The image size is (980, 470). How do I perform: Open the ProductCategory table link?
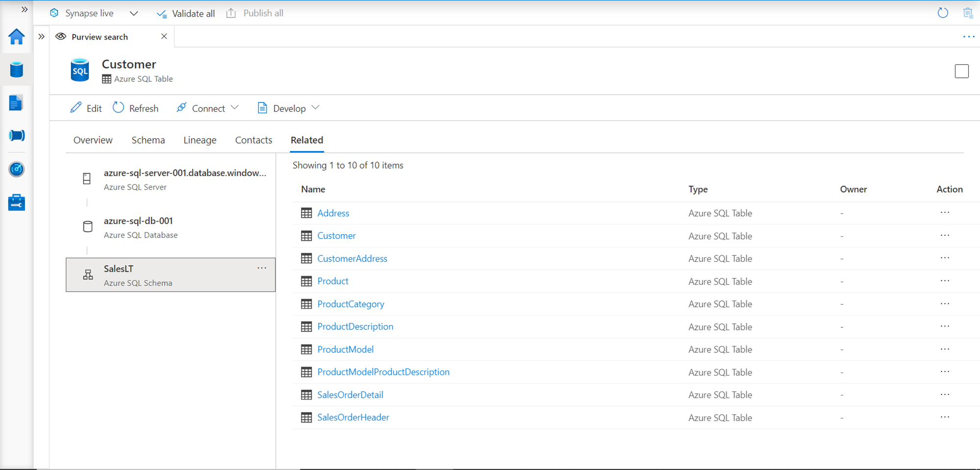point(351,304)
